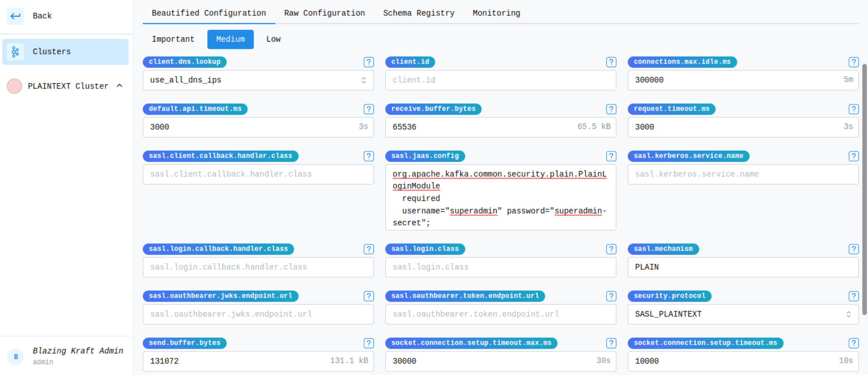Click the Blazing Kraft Admin name
868x375 pixels.
78,351
